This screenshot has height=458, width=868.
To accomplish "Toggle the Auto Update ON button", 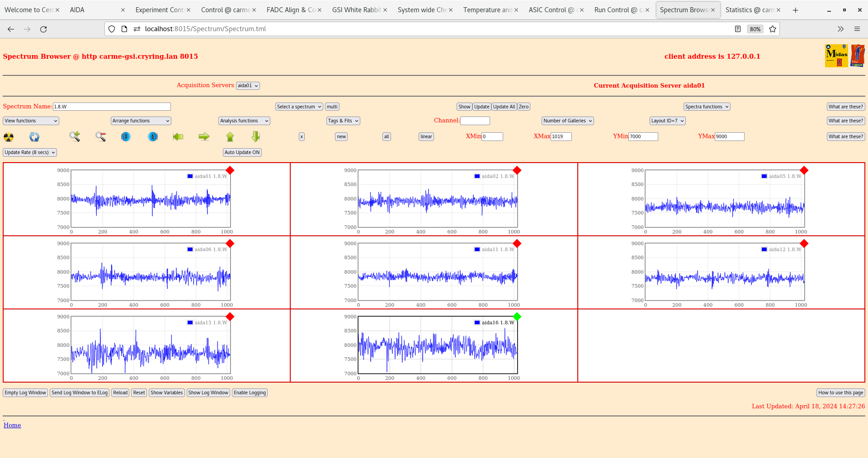I will coord(242,152).
